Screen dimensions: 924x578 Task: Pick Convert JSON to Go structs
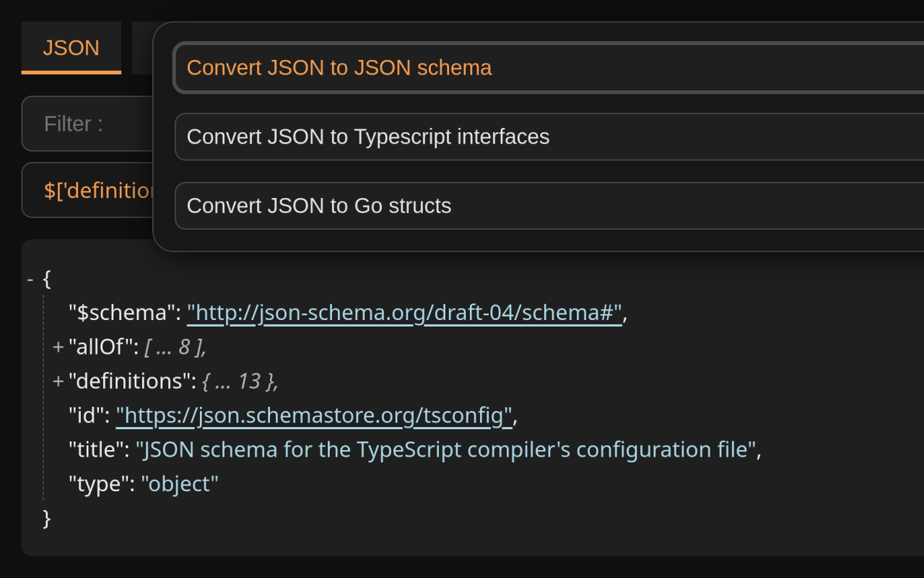point(318,205)
